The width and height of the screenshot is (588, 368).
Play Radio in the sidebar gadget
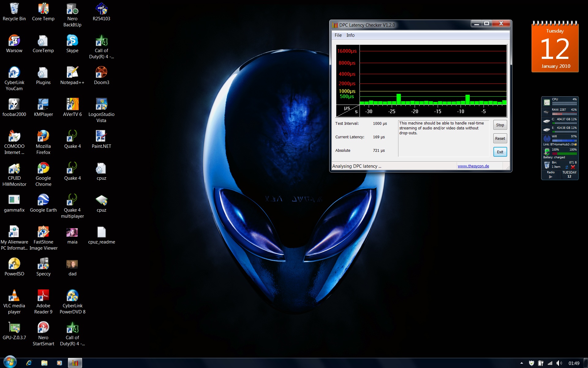click(x=551, y=177)
